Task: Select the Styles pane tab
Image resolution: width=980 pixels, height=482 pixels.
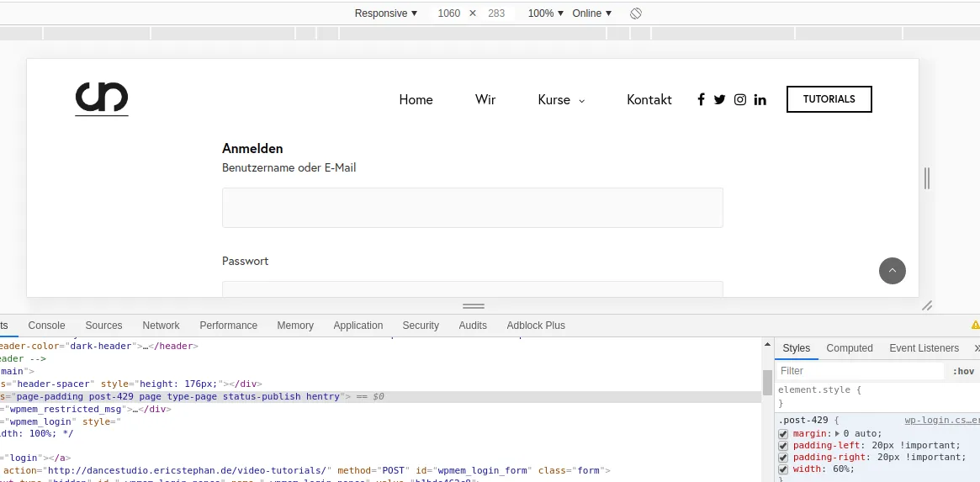Action: tap(797, 348)
